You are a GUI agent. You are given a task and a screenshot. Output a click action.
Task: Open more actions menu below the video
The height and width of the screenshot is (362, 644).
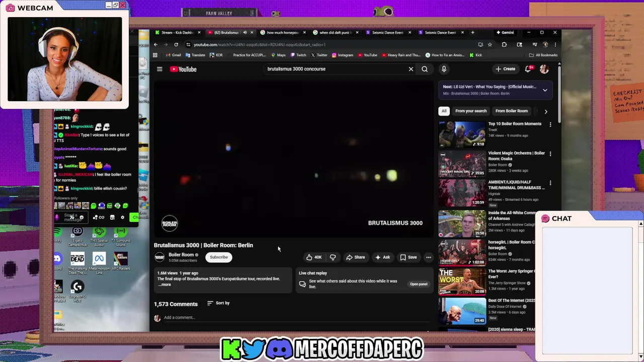pos(429,257)
